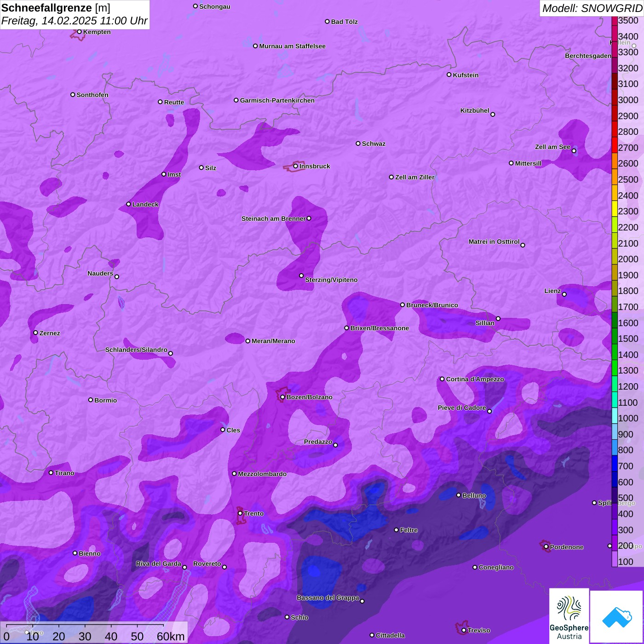Click the Kufstein location dot

pos(449,75)
